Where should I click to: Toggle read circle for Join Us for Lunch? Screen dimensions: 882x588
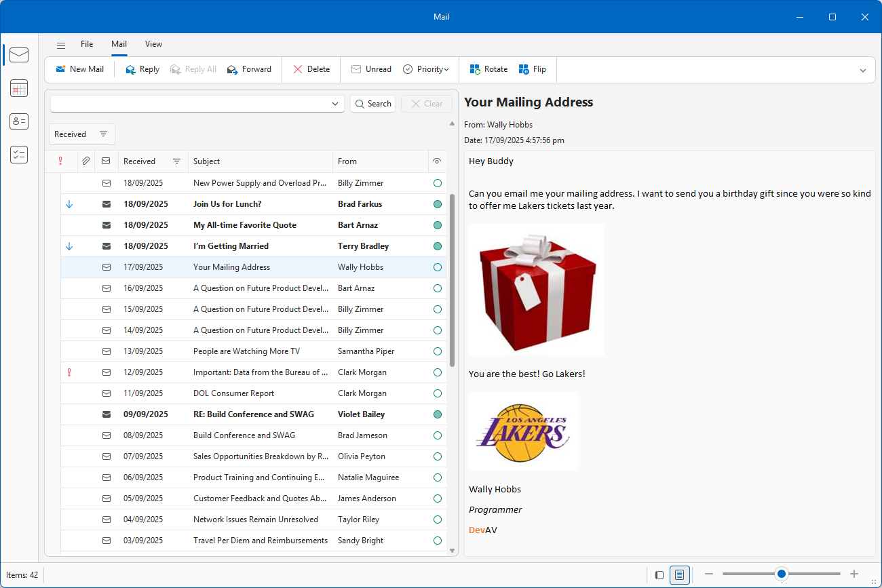[438, 204]
